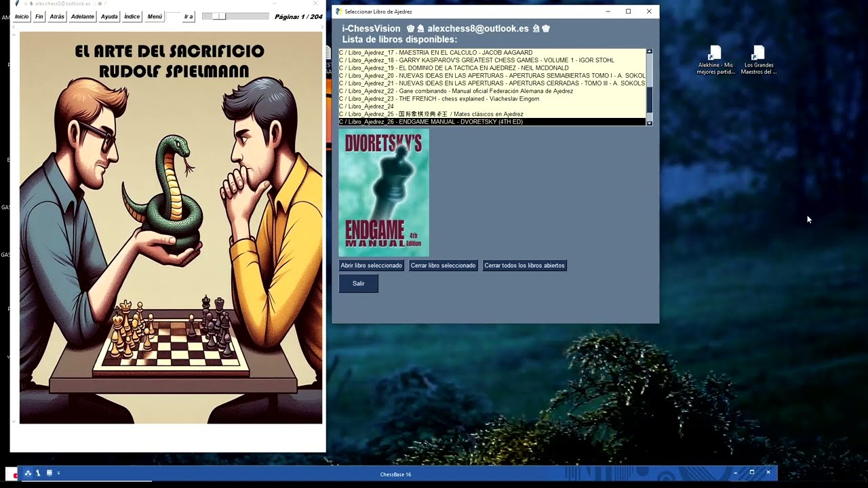Maximize the ChessBase 16 window
The width and height of the screenshot is (868, 488).
pyautogui.click(x=752, y=472)
